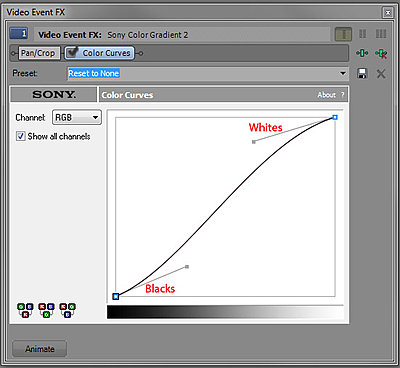Grab the whites tangent control handle

click(254, 142)
